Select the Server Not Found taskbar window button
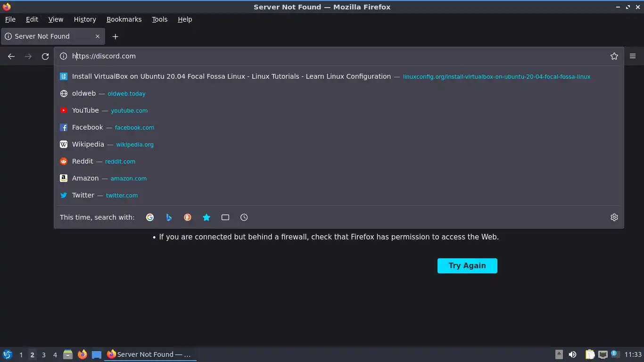Image resolution: width=644 pixels, height=362 pixels. (x=150, y=354)
